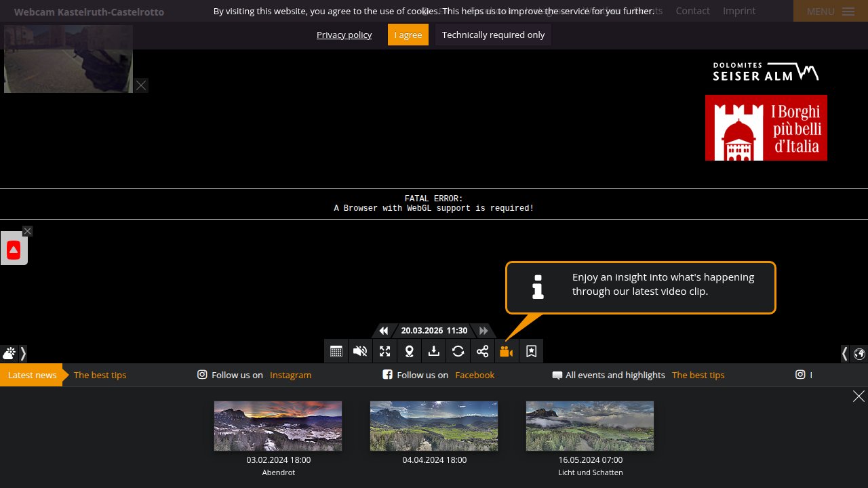
Task: Click the I agree cookie button
Action: coord(408,35)
